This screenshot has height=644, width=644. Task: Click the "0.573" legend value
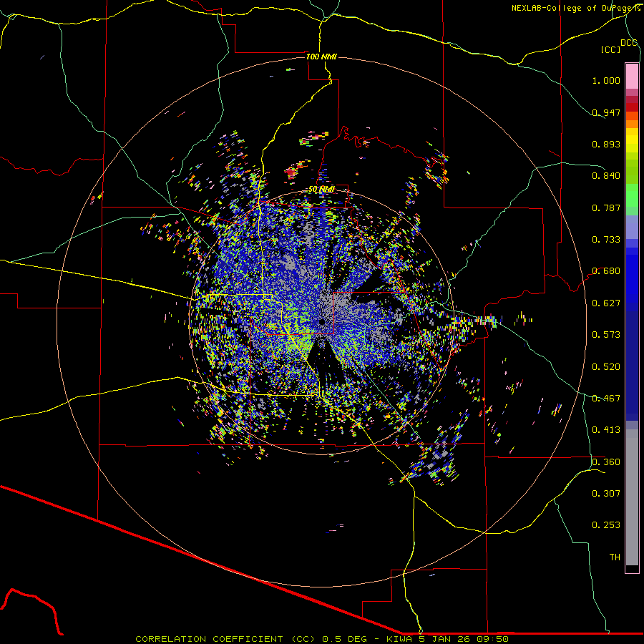point(606,335)
